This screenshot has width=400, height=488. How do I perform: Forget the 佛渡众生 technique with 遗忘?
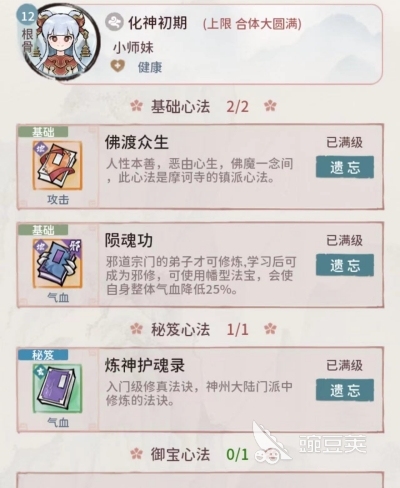click(x=345, y=167)
